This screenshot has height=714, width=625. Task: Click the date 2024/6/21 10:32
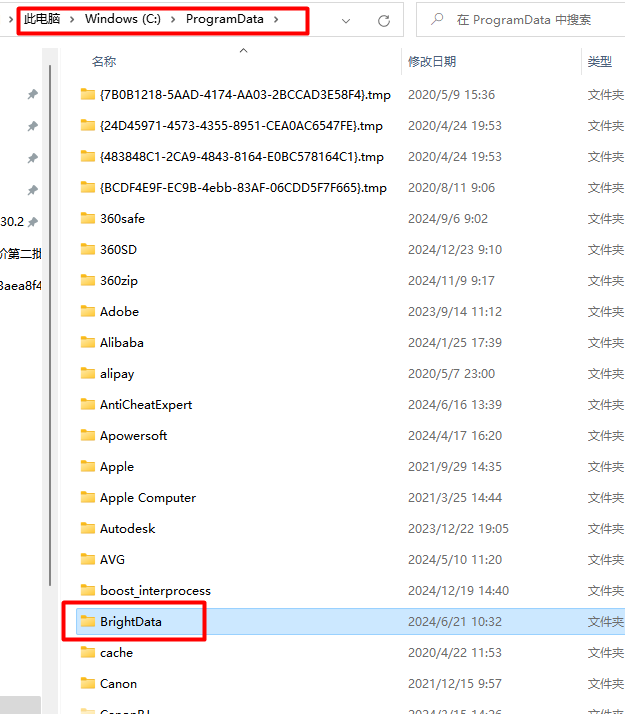coord(455,622)
